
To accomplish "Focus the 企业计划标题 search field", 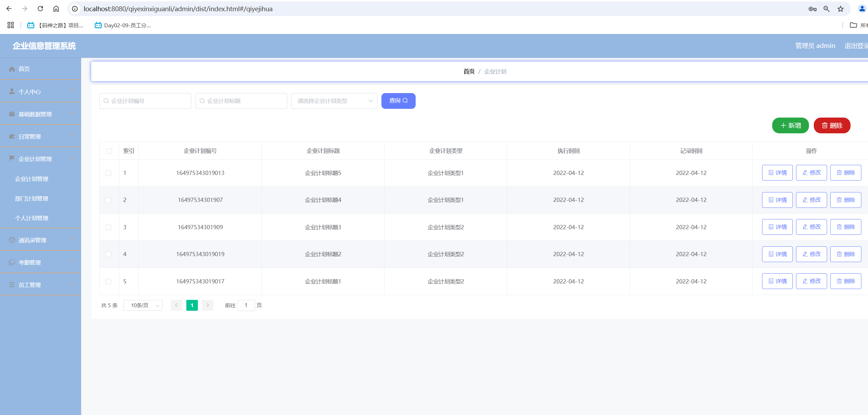I will [x=241, y=101].
